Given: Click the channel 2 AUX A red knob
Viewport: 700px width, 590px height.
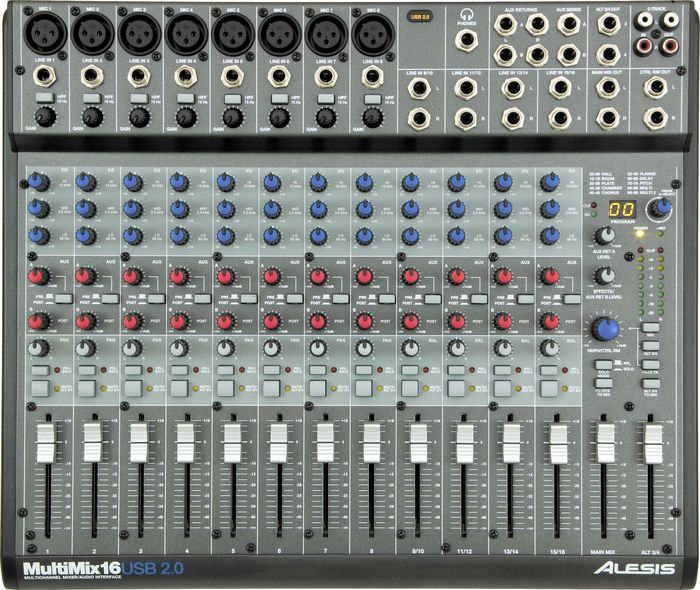Looking at the screenshot, I should 85,276.
